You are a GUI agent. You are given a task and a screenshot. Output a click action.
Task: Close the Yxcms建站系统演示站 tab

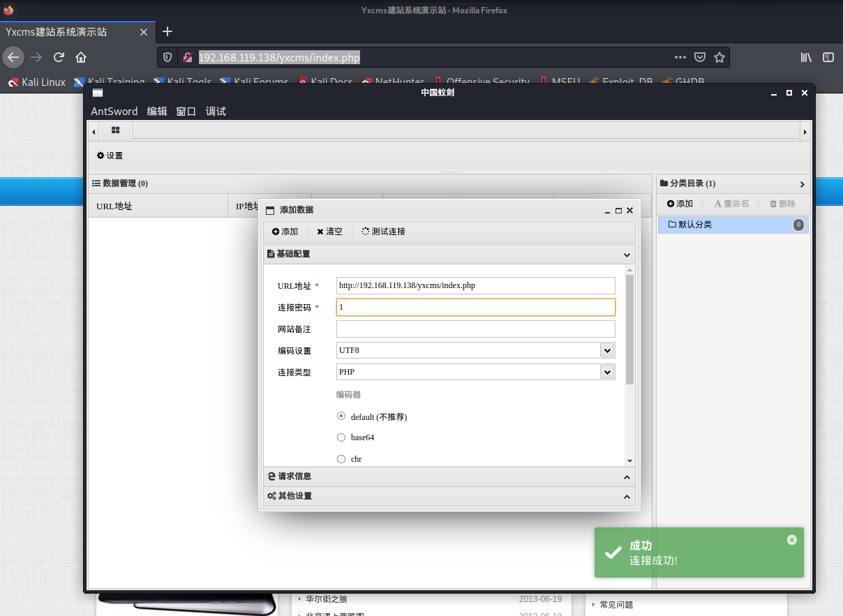pyautogui.click(x=144, y=32)
